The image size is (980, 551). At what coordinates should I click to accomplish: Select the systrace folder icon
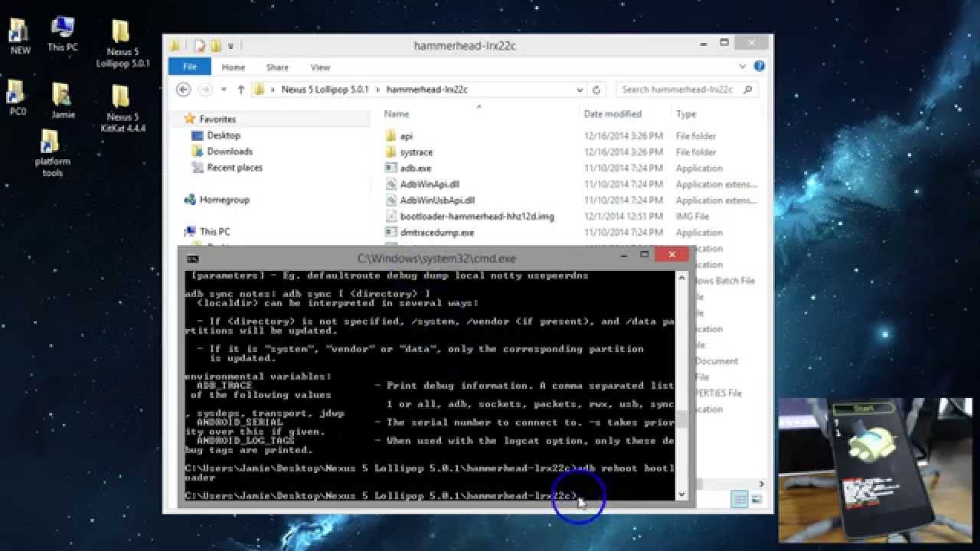(x=390, y=152)
